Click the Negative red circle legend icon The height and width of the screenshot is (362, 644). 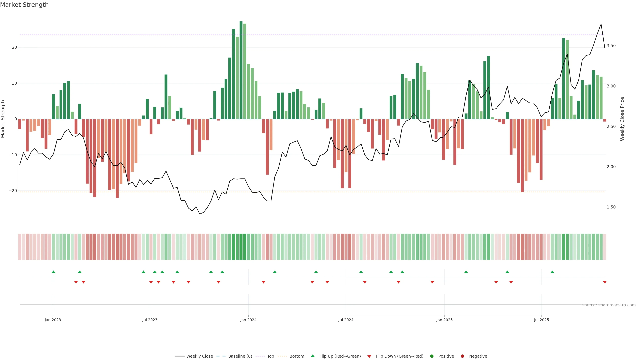pos(462,356)
